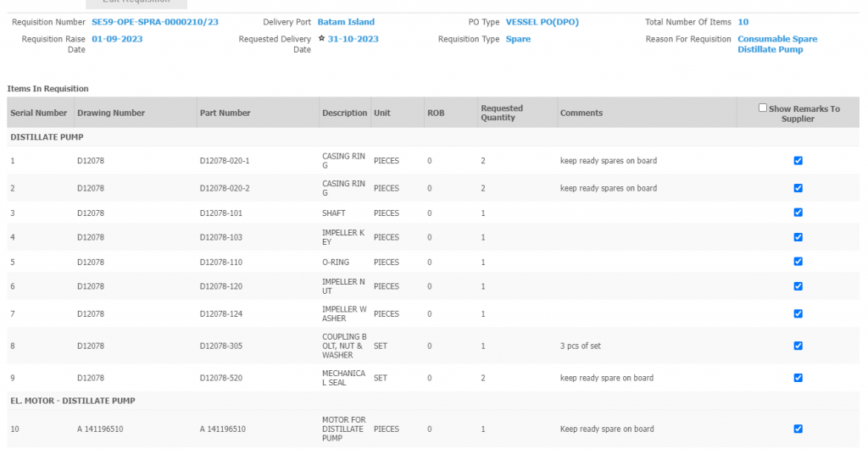Click the star icon beside Requested Delivery Date

click(321, 39)
